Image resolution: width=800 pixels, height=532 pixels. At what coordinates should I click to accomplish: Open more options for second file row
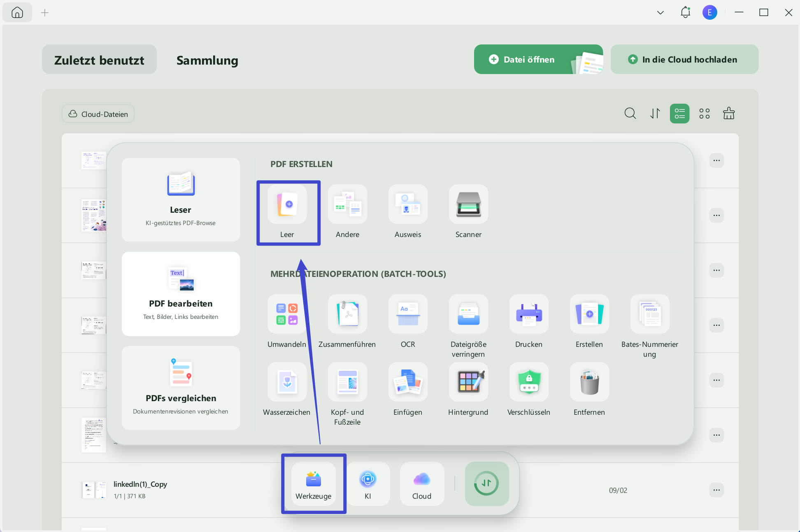pyautogui.click(x=716, y=215)
